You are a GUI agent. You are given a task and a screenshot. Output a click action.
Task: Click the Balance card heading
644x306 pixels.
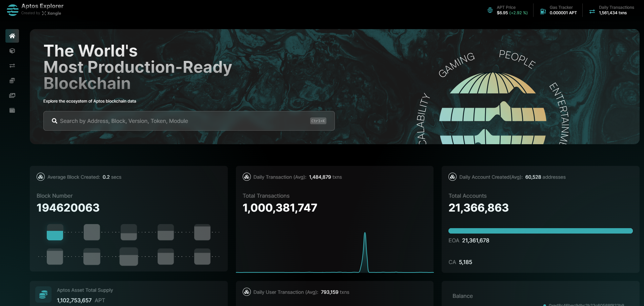click(463, 296)
